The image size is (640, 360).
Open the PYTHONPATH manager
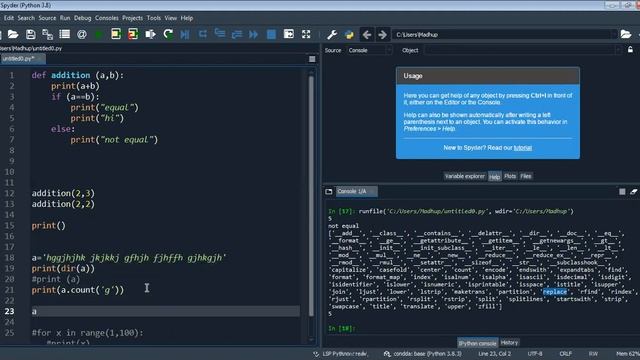pos(349,35)
